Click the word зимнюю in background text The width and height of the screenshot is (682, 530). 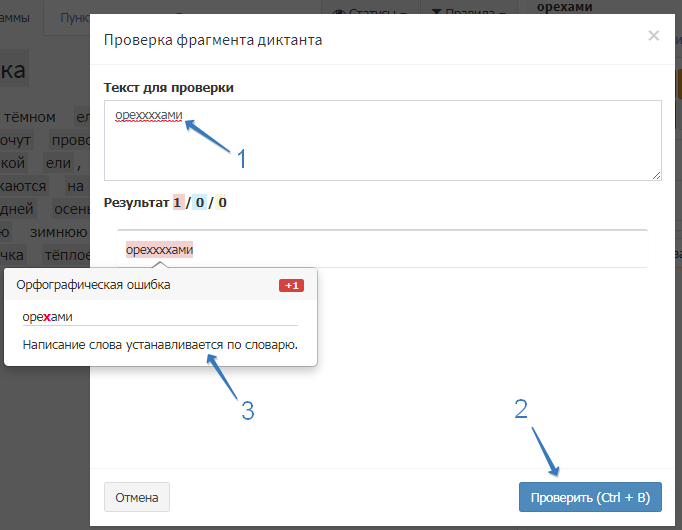coord(59,232)
